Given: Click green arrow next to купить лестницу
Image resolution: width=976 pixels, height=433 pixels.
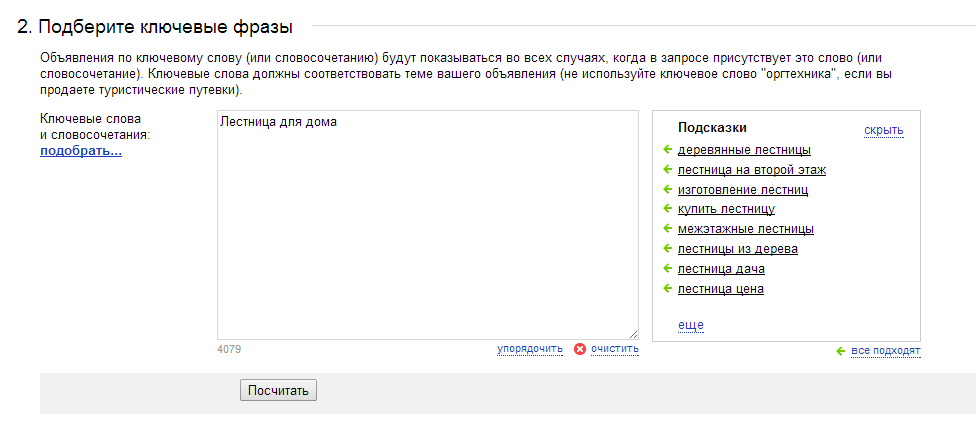Looking at the screenshot, I should click(667, 209).
